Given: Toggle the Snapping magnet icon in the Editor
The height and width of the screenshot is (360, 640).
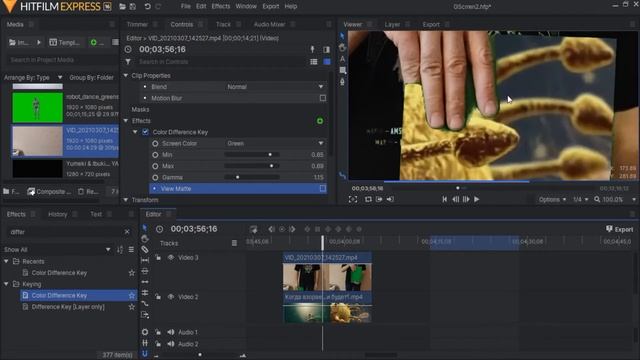Looking at the screenshot, I should (x=145, y=354).
